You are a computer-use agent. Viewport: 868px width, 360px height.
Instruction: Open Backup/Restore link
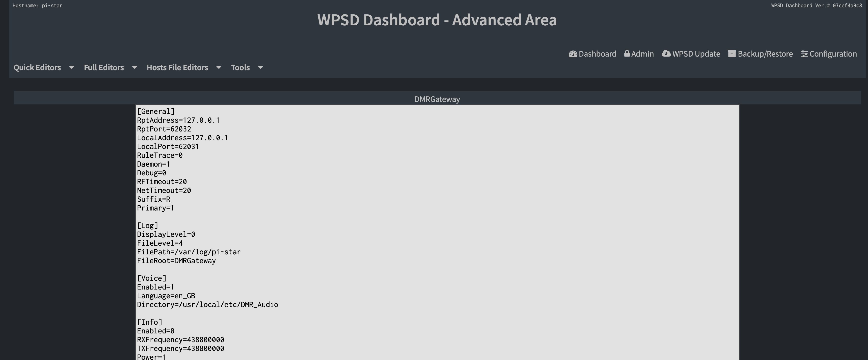[761, 54]
